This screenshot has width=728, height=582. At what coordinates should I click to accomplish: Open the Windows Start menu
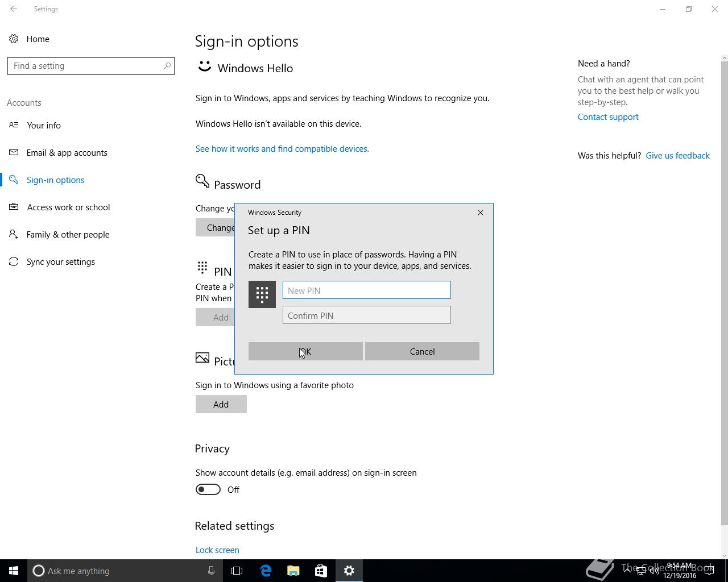[14, 571]
